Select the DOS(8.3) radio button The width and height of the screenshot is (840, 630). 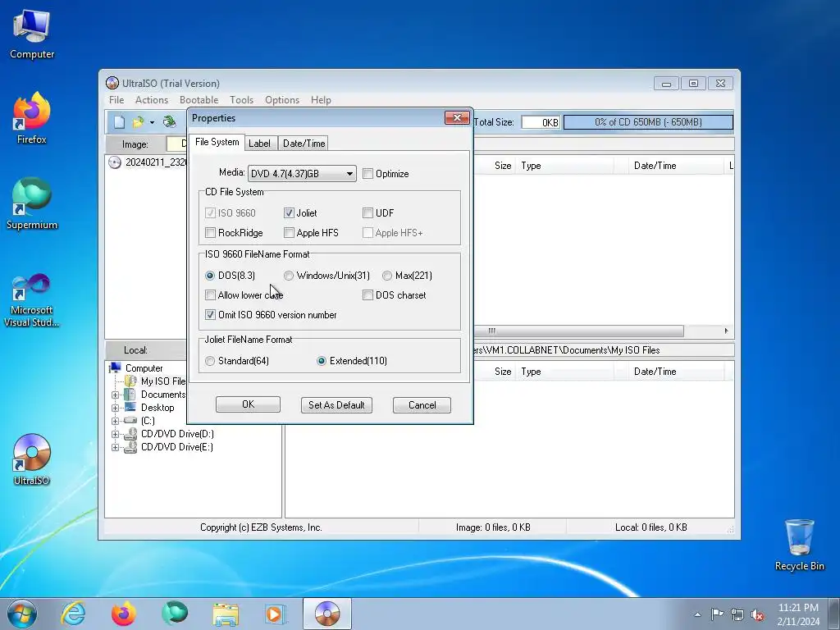pyautogui.click(x=210, y=276)
